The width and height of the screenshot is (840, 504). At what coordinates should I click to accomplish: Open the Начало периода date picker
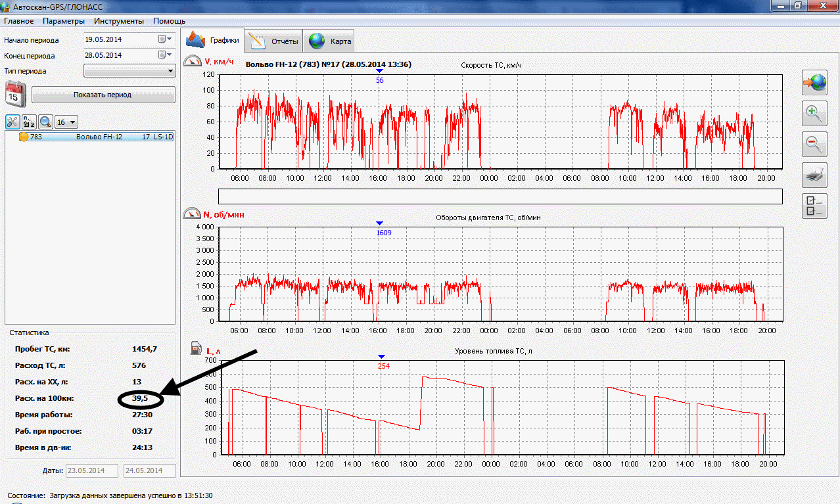click(x=164, y=39)
